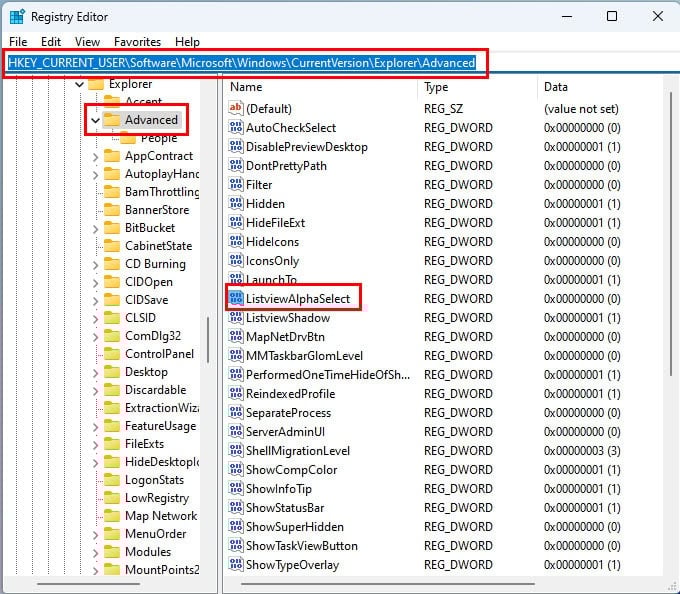Open the Edit menu
Image resolution: width=680 pixels, height=594 pixels.
click(x=51, y=42)
